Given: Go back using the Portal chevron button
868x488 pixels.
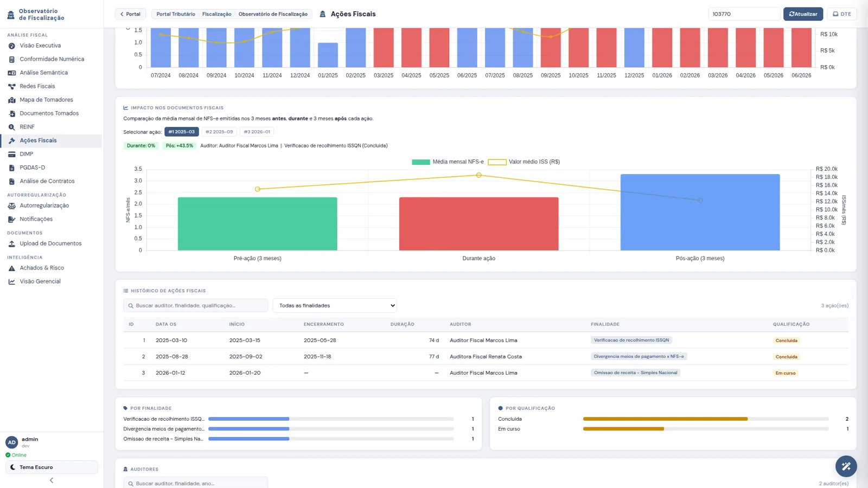Looking at the screenshot, I should click(x=130, y=14).
